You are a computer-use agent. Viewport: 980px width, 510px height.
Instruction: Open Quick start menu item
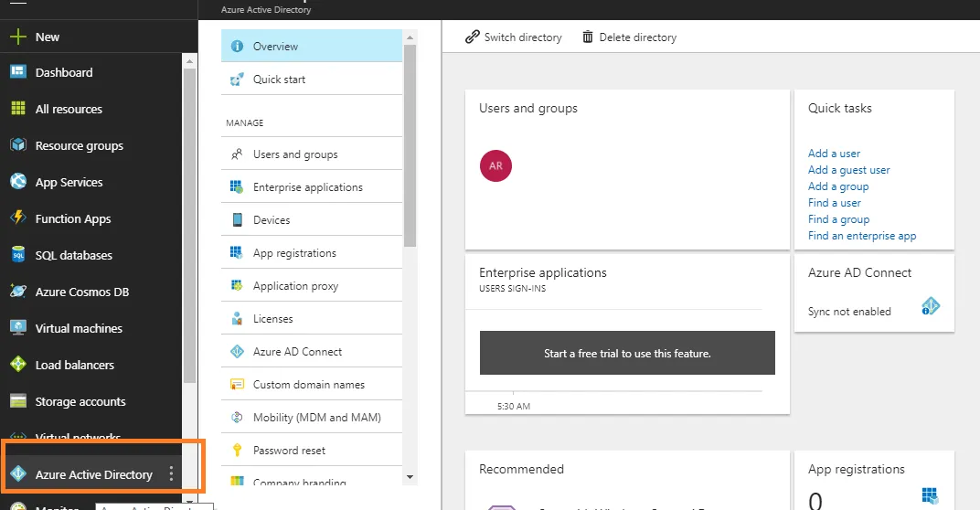311,80
